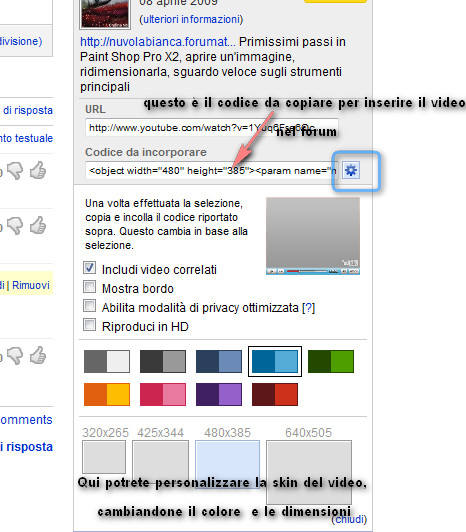466x532 pixels.
Task: Select the 640x505 player size
Action: click(x=309, y=472)
